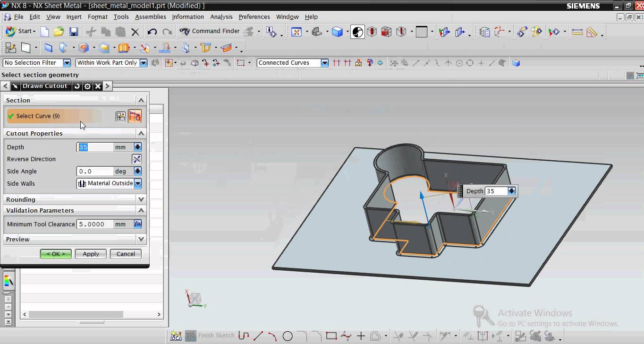644x344 pixels.
Task: Click the Reset dialog icon in Drawn Cutout header
Action: coord(77,86)
